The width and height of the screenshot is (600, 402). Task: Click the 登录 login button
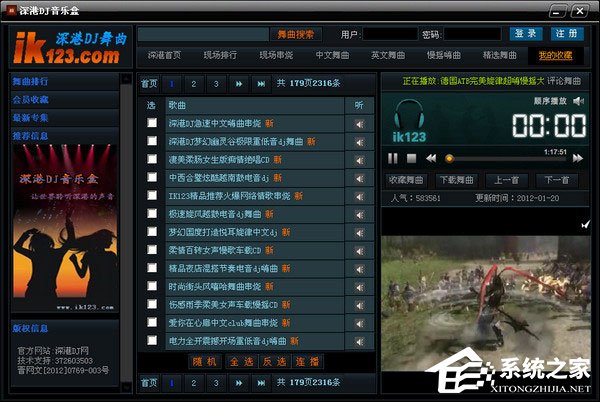point(526,34)
